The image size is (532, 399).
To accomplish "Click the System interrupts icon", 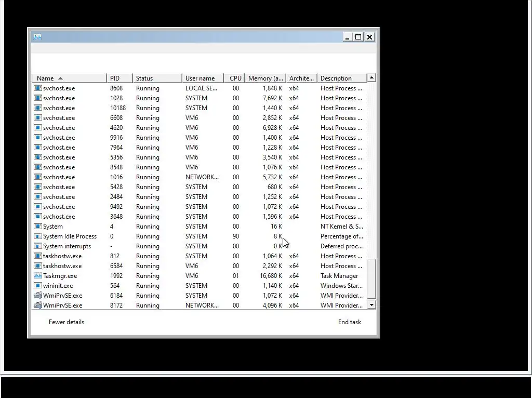I will (37, 246).
